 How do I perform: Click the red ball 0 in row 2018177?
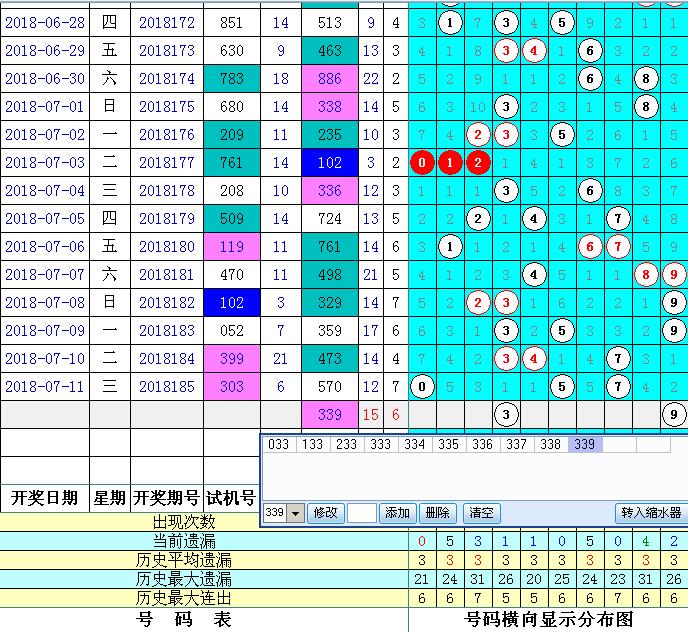click(x=422, y=163)
